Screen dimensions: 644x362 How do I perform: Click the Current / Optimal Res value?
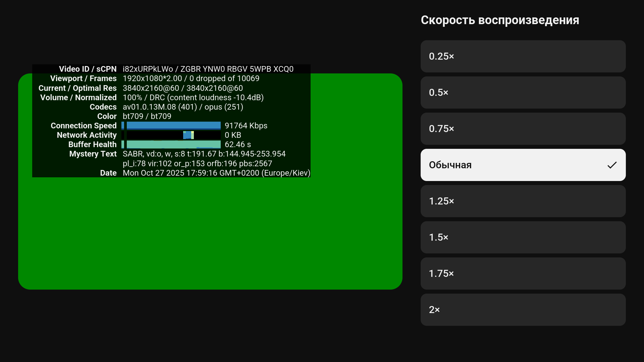coord(183,88)
